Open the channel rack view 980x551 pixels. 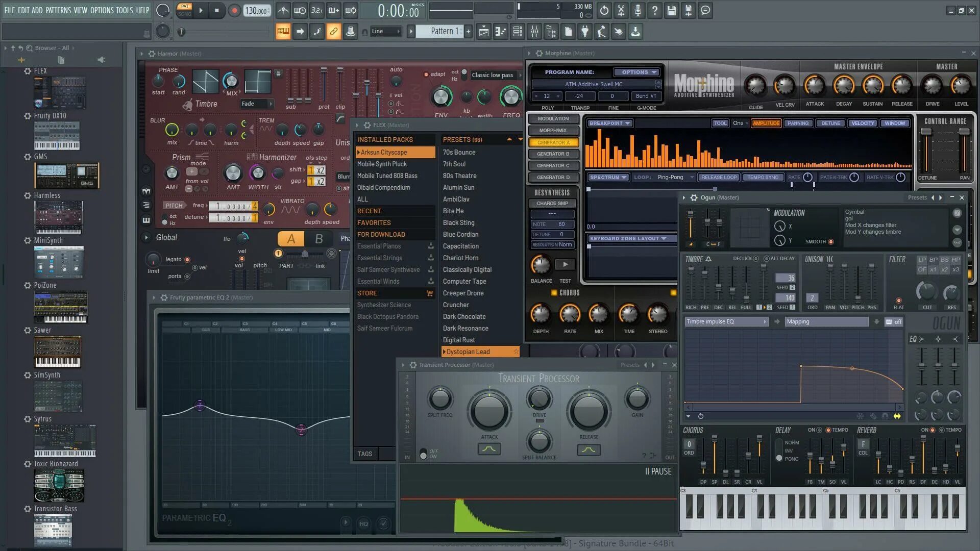(x=518, y=32)
